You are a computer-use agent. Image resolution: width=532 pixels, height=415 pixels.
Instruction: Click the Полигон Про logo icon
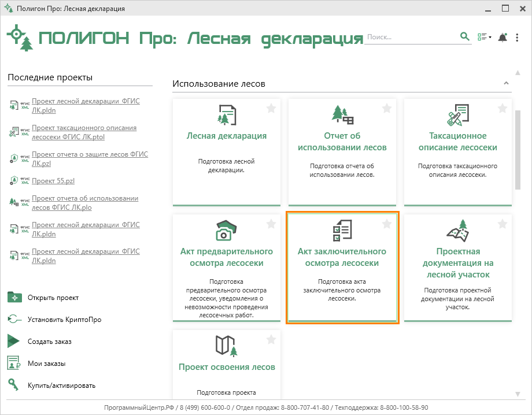coord(20,38)
